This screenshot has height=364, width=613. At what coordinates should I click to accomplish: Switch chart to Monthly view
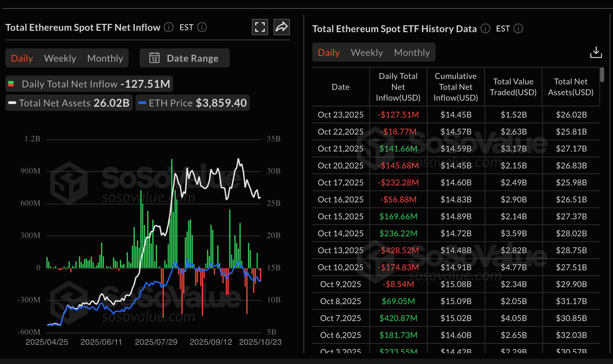click(105, 58)
